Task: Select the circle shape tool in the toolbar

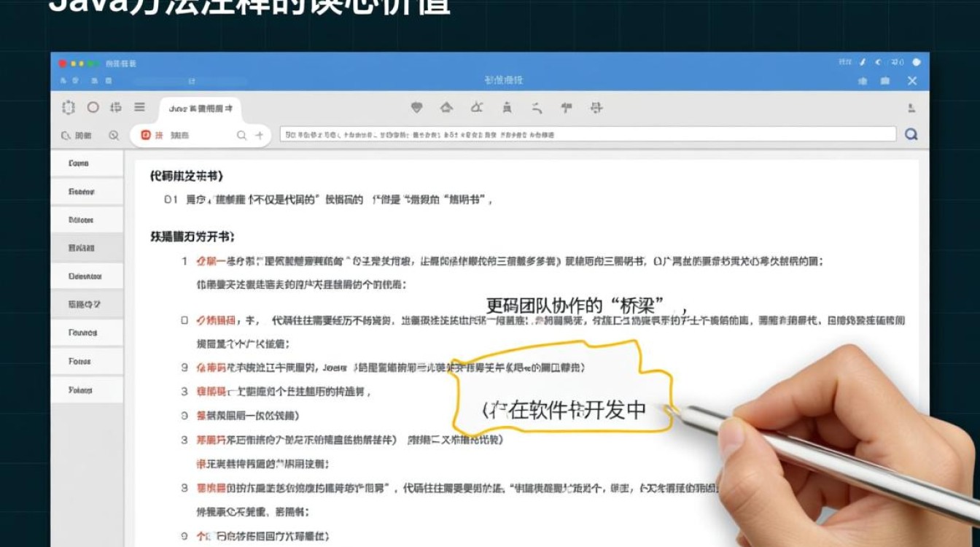Action: pyautogui.click(x=93, y=106)
